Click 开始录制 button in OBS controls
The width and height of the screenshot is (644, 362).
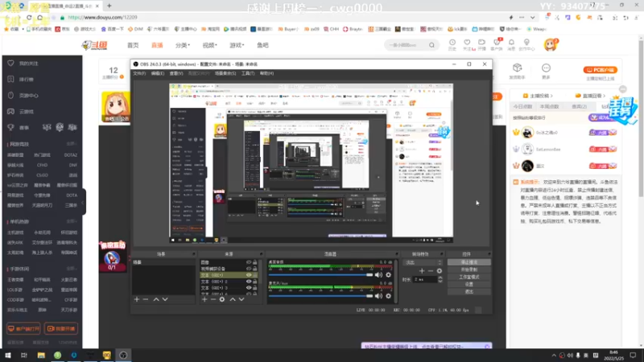(469, 269)
